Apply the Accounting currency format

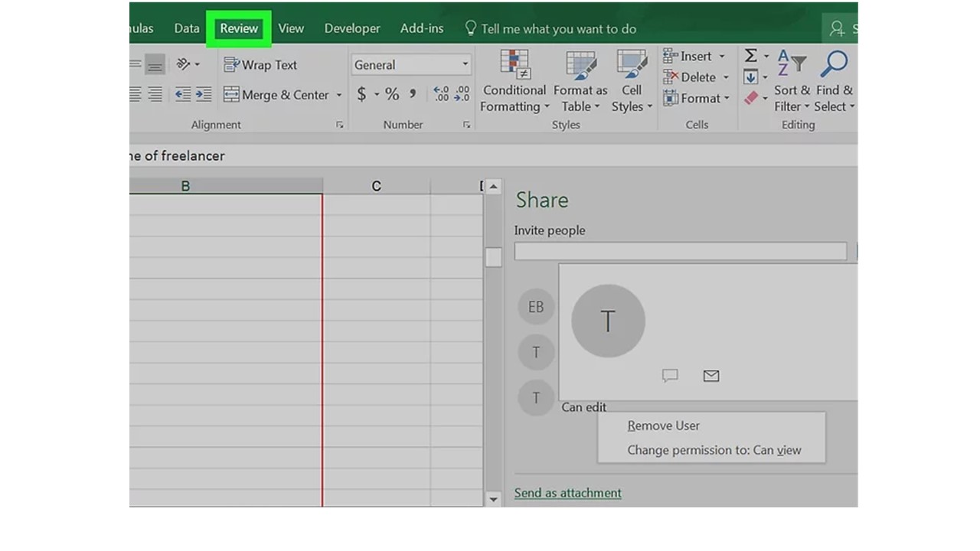point(361,94)
